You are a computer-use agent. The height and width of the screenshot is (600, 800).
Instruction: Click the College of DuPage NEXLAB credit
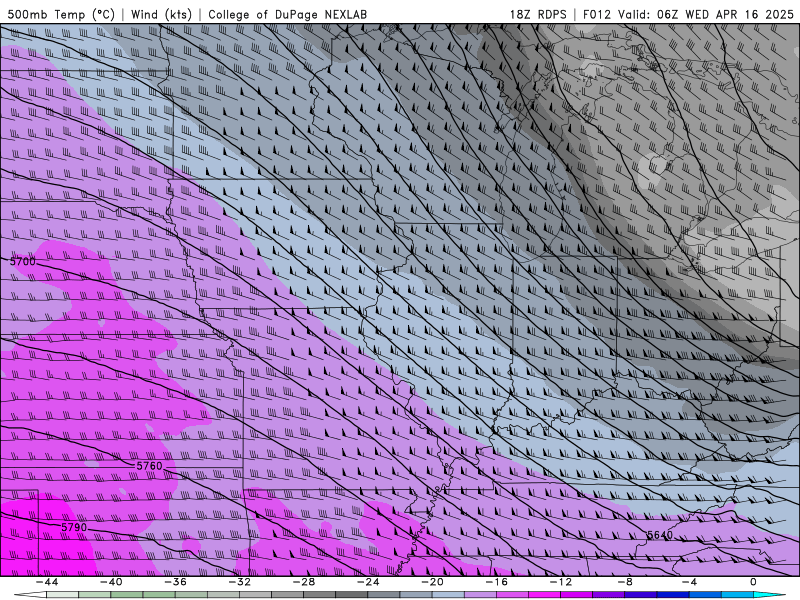point(287,14)
